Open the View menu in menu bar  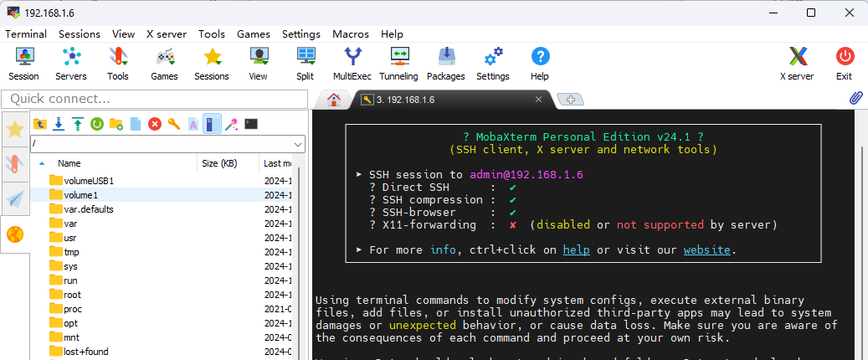(123, 33)
